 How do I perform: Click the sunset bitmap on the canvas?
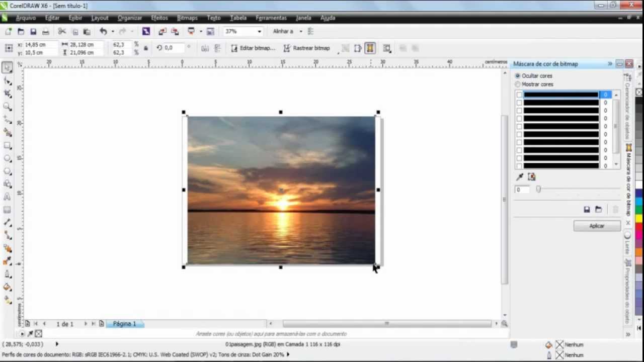(x=281, y=190)
